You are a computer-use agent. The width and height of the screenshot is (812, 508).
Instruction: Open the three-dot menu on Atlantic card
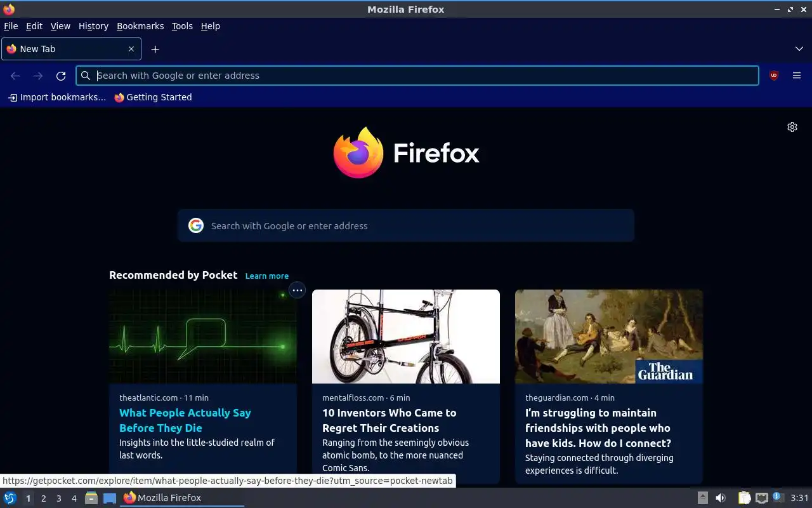pyautogui.click(x=297, y=290)
